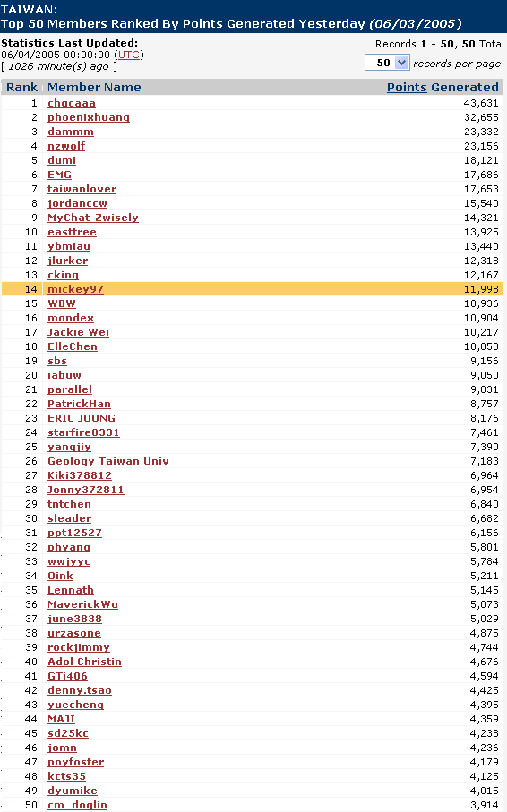Open ERIC JOUNG member link

(82, 418)
